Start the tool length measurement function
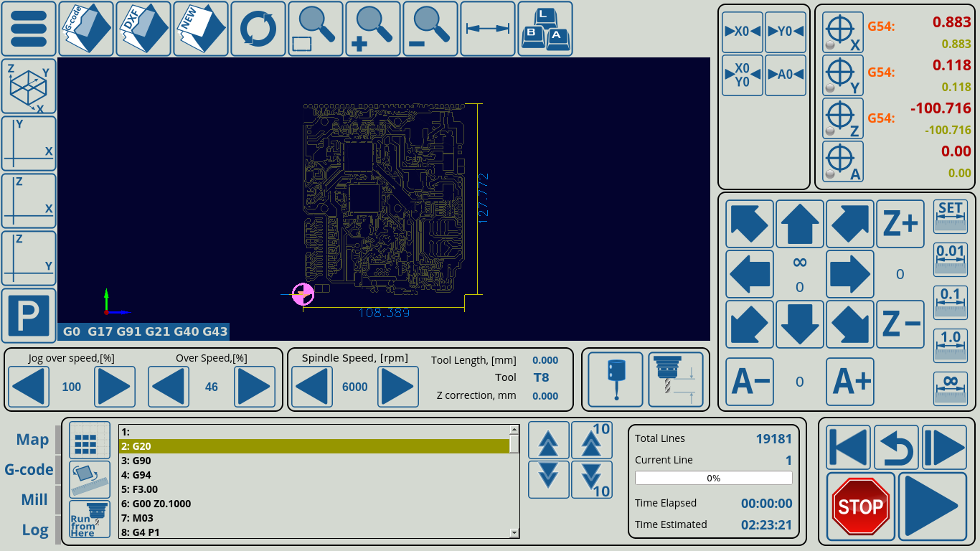980x551 pixels. click(x=677, y=379)
